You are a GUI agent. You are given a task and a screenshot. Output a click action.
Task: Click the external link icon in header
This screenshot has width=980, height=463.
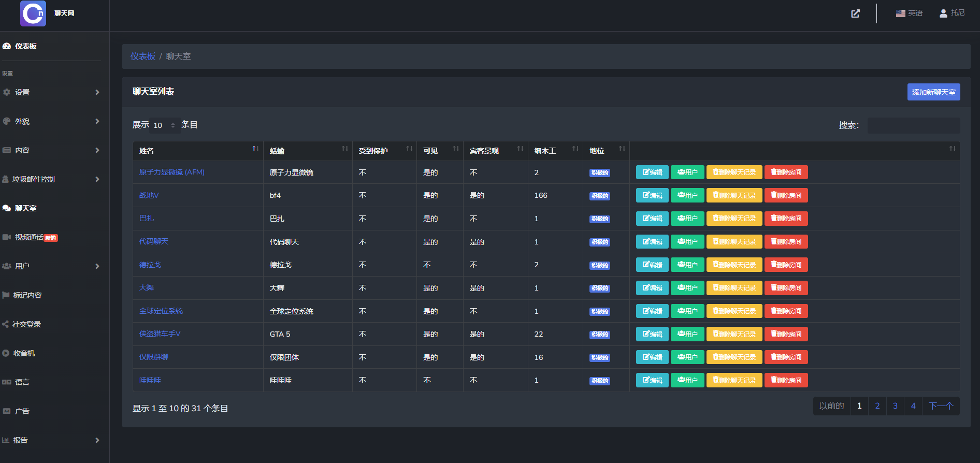tap(855, 13)
